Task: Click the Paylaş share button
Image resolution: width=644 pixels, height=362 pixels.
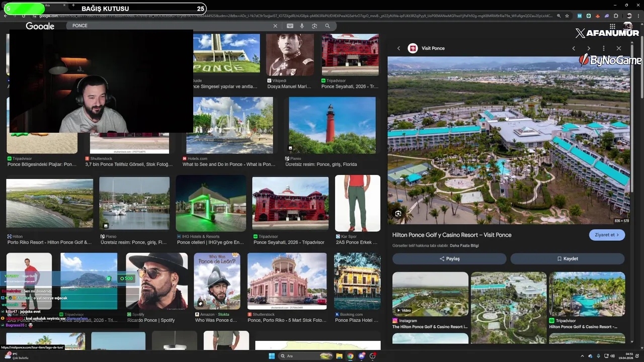Action: [449, 258]
